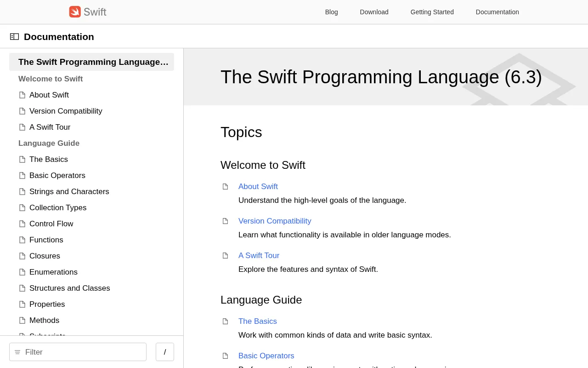The height and width of the screenshot is (368, 588).
Task: Click document icon next to A Swift Tour topic link
Action: click(225, 256)
